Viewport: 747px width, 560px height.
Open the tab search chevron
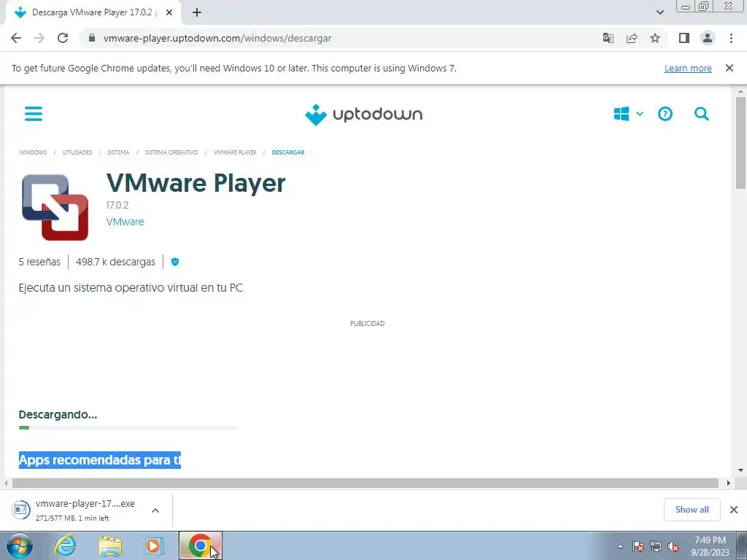click(x=659, y=12)
